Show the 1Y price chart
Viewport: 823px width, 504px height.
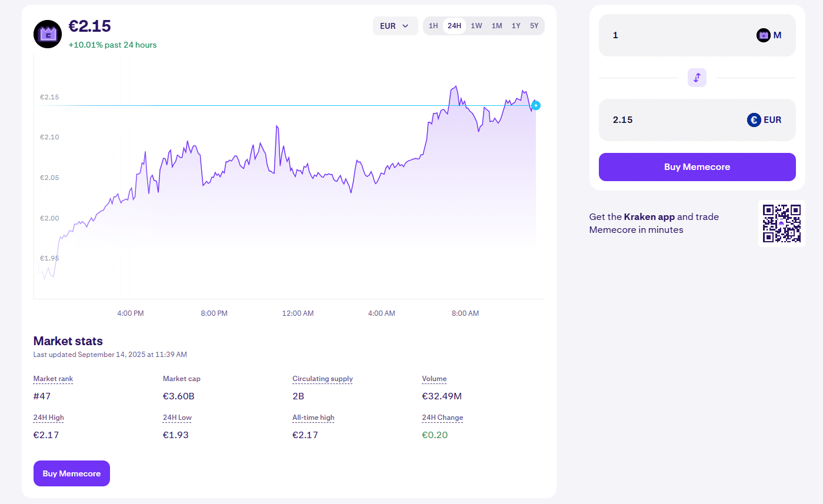click(x=516, y=26)
